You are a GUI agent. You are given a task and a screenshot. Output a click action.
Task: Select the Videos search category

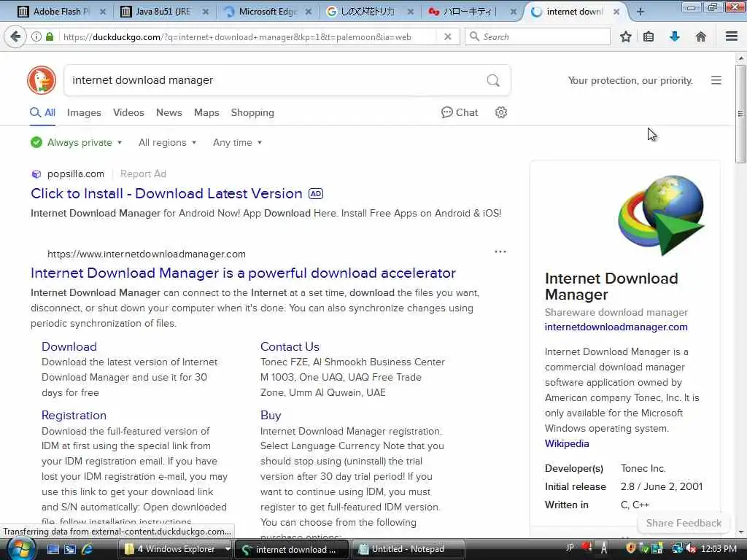point(128,112)
